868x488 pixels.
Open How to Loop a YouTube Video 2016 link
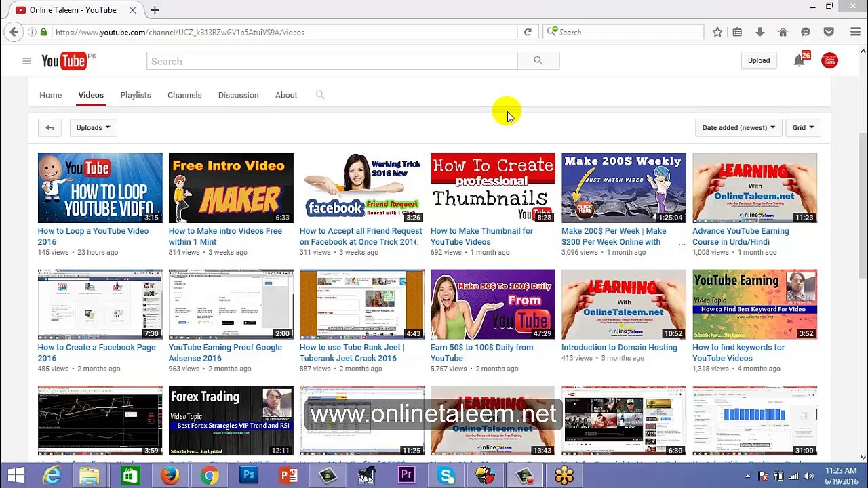[x=93, y=237]
